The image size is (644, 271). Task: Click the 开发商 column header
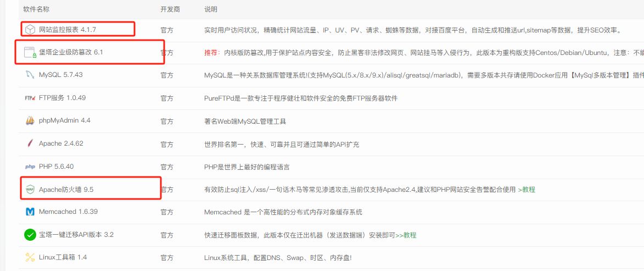[x=170, y=9]
